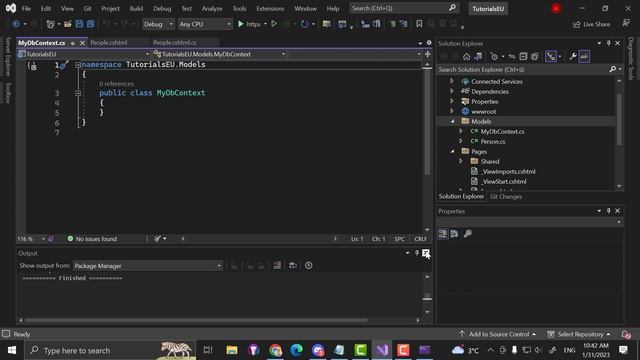The height and width of the screenshot is (360, 640).
Task: Collapse All icon in Solution Explorer
Action: pyautogui.click(x=523, y=56)
